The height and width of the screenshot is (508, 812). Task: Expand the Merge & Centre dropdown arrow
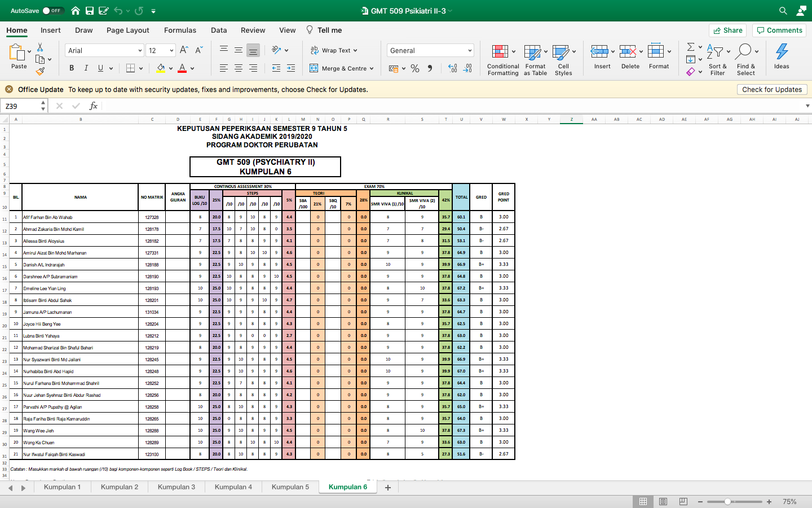tap(372, 68)
